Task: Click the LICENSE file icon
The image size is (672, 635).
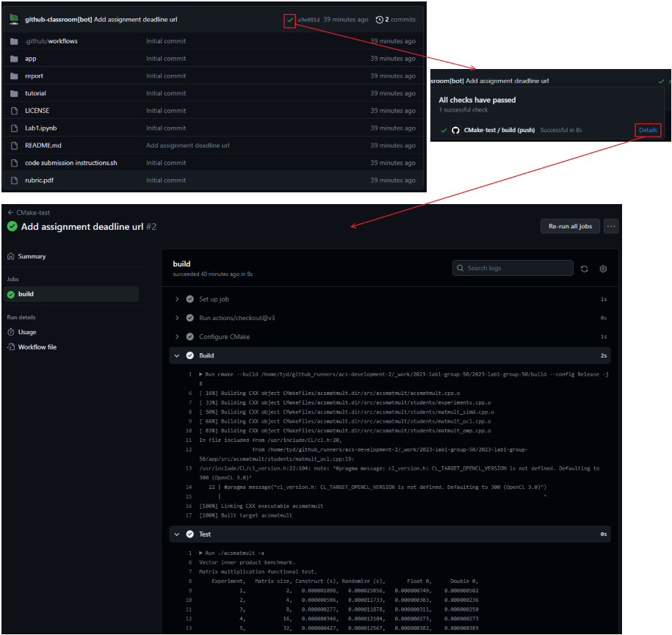Action: 14,111
